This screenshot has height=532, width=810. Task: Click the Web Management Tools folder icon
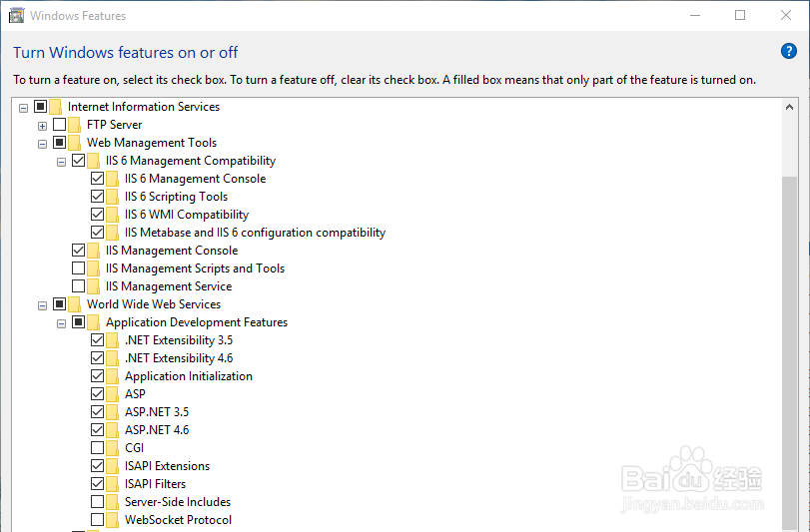[x=75, y=143]
